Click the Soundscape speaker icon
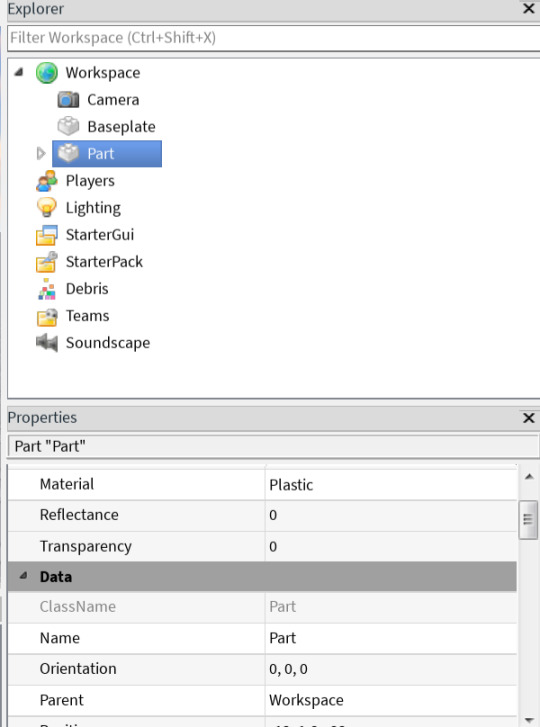 [46, 343]
